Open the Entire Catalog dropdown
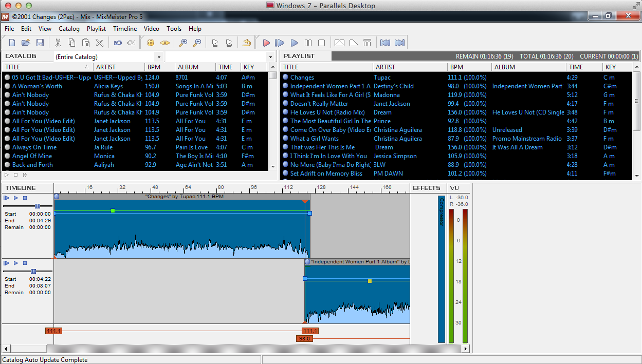The width and height of the screenshot is (642, 364). coord(159,57)
